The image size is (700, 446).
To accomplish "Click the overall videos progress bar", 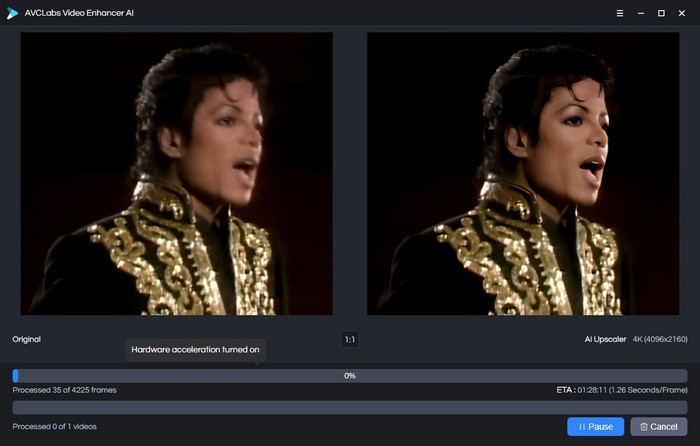I will pos(350,407).
